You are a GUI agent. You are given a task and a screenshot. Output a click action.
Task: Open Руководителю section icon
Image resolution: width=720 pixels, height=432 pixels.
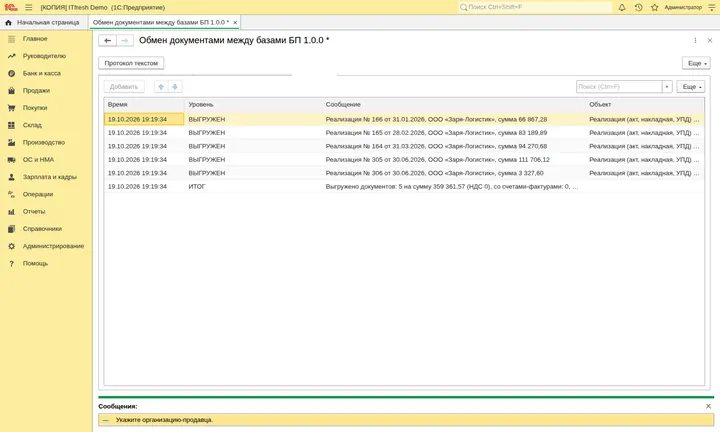point(11,56)
